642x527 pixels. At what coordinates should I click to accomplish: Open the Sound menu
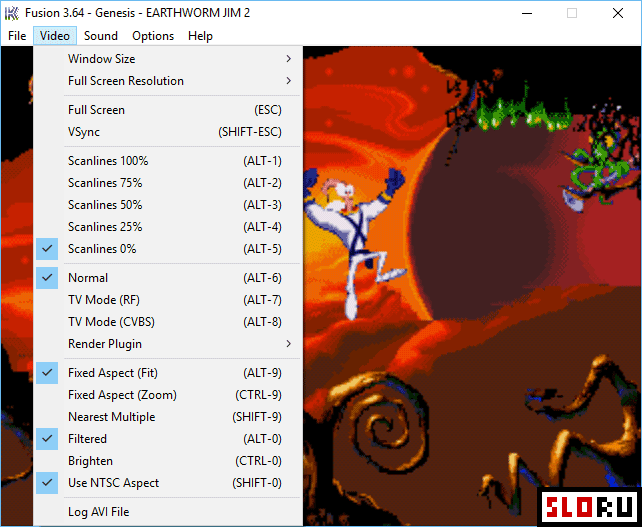point(101,36)
